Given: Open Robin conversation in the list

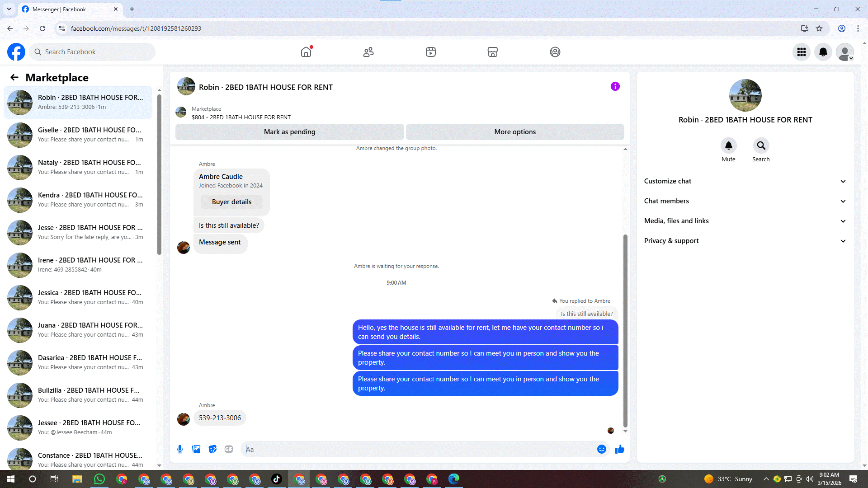Looking at the screenshot, I should click(x=78, y=102).
